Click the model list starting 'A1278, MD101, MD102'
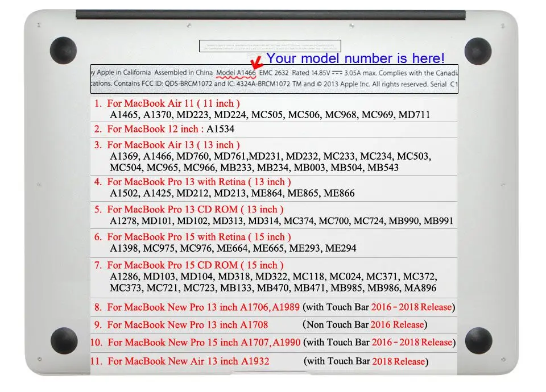This screenshot has width=546, height=392. tap(282, 221)
